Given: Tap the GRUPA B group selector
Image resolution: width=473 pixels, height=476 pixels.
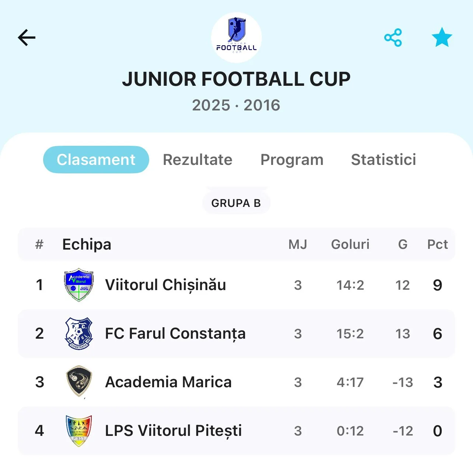Looking at the screenshot, I should click(236, 203).
